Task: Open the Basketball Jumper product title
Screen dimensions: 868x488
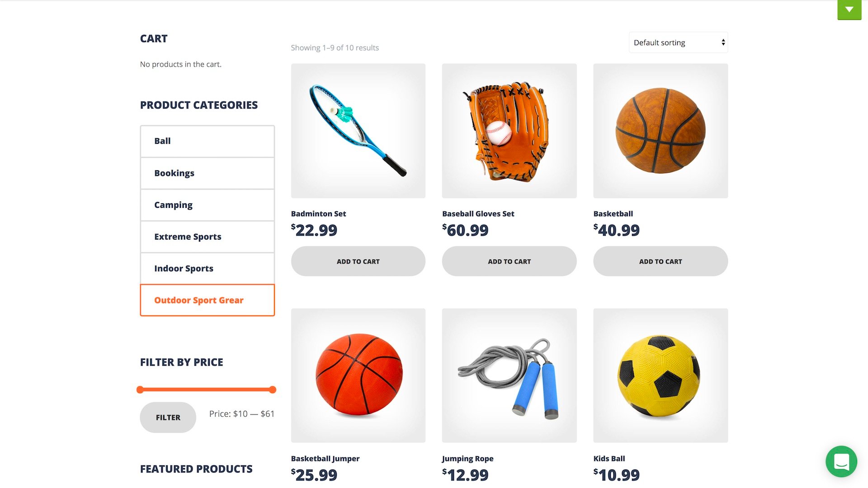Action: click(x=325, y=459)
